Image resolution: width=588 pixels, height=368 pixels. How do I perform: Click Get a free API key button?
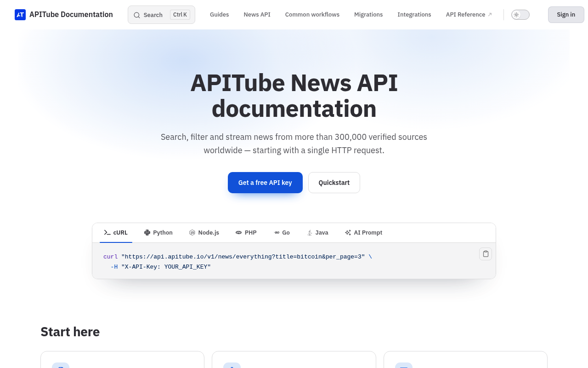265,183
